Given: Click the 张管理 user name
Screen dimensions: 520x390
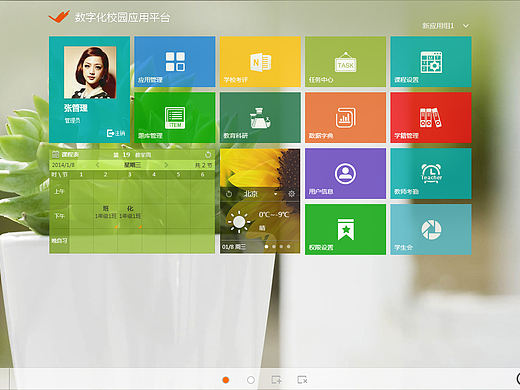Looking at the screenshot, I should 76,108.
